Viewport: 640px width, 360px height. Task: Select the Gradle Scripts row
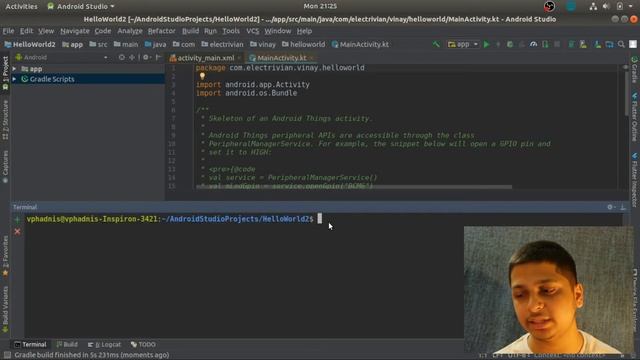click(x=88, y=79)
